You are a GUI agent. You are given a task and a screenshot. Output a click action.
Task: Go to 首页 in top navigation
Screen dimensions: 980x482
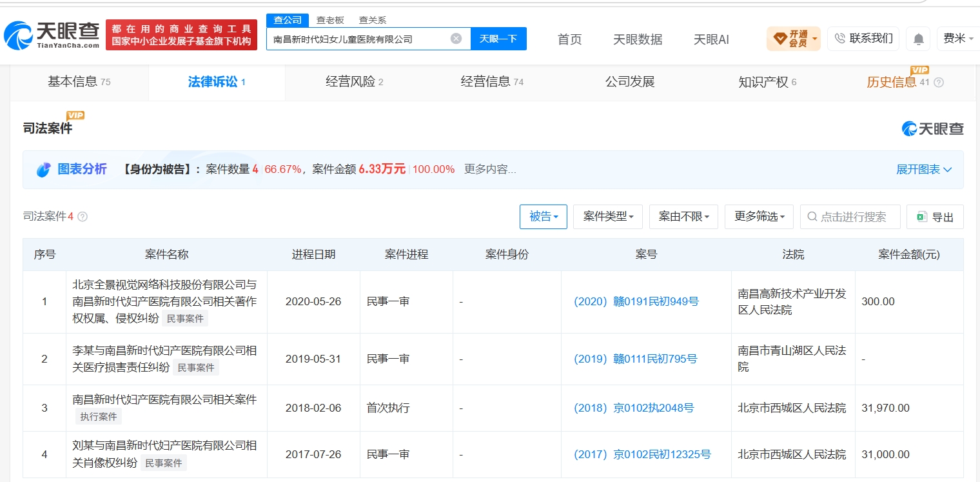click(x=569, y=39)
